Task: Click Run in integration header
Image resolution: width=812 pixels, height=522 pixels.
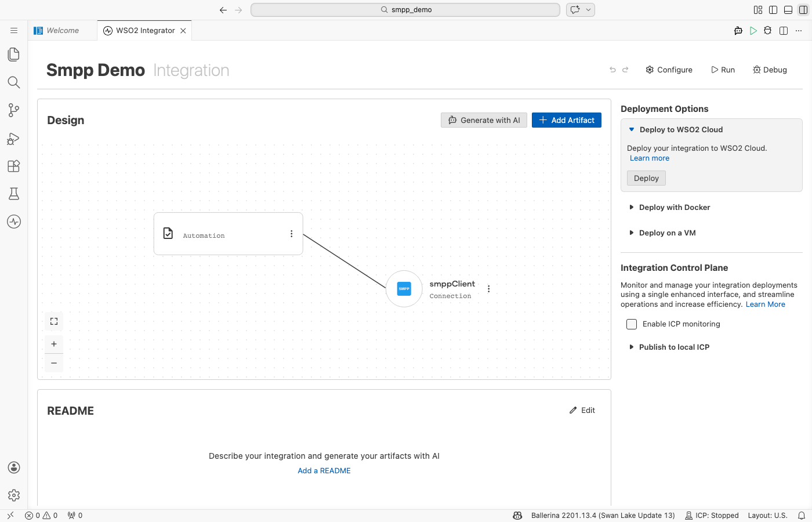Action: point(723,70)
